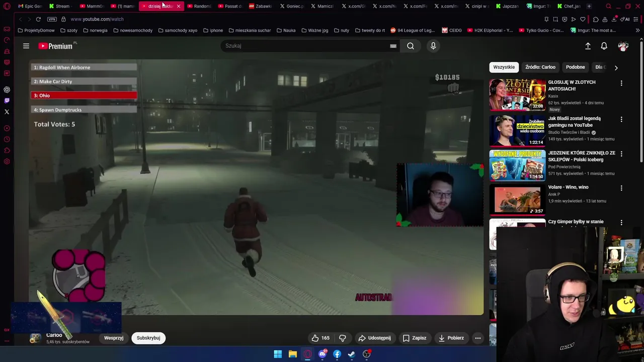Select the Podobne filter chip
This screenshot has width=644, height=362.
tap(575, 67)
